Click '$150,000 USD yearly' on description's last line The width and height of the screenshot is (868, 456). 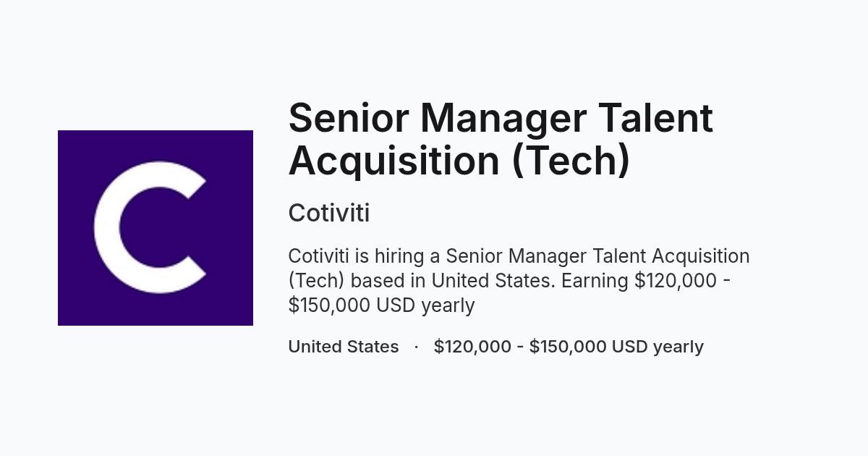click(x=381, y=305)
